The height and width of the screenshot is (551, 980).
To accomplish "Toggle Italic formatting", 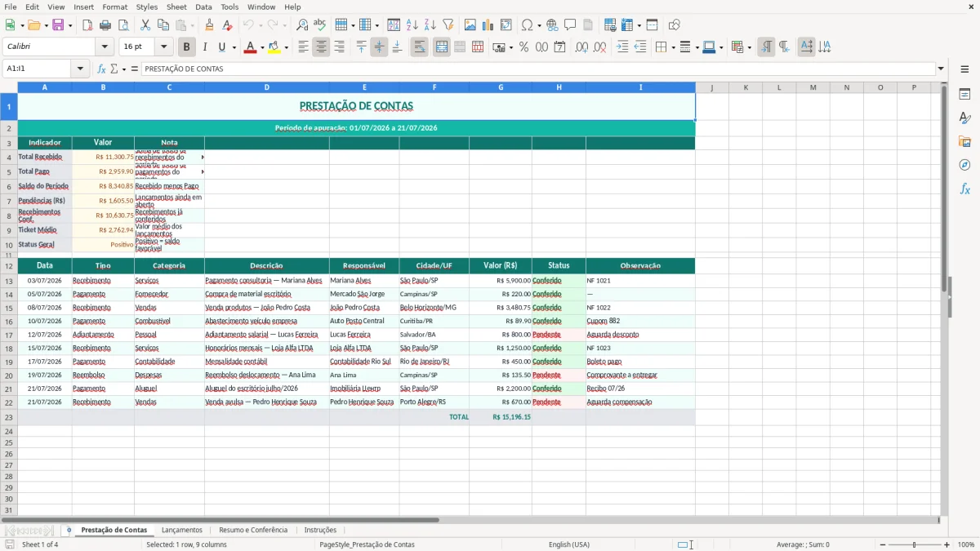I will click(x=205, y=47).
